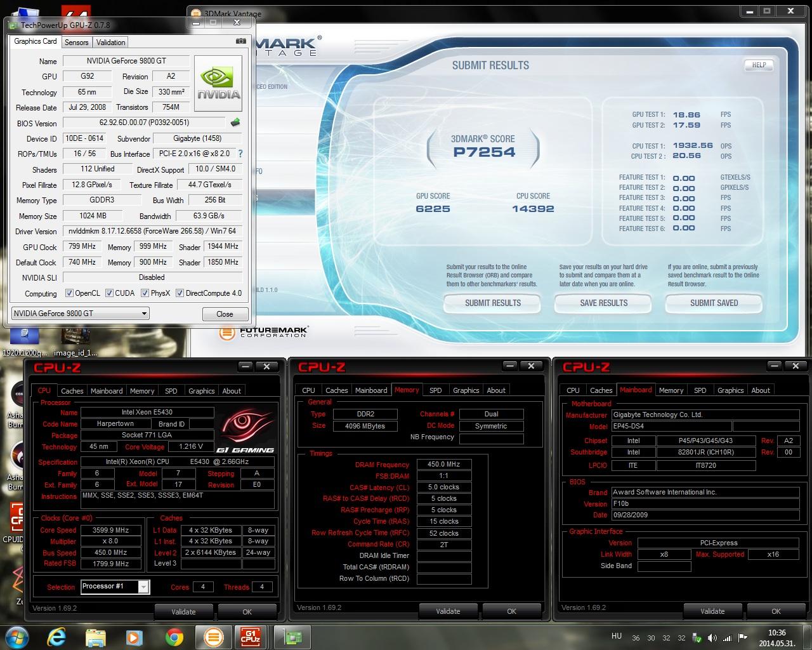Image resolution: width=812 pixels, height=650 pixels.
Task: Click the G1 CPU-Z taskbar icon
Action: pyautogui.click(x=250, y=637)
